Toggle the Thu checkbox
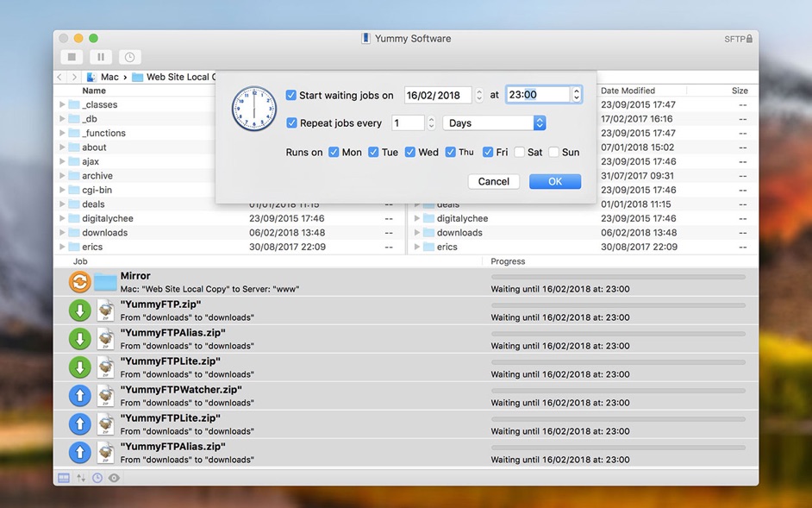812x508 pixels. (451, 152)
